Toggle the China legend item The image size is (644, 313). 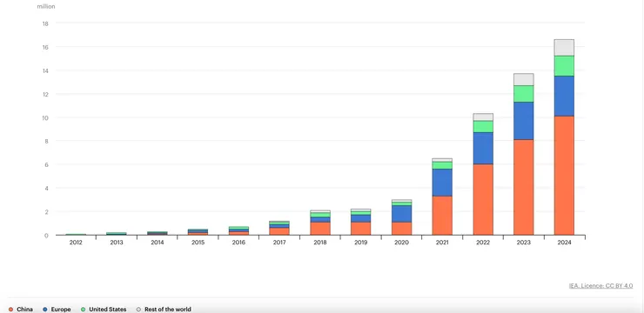click(21, 310)
